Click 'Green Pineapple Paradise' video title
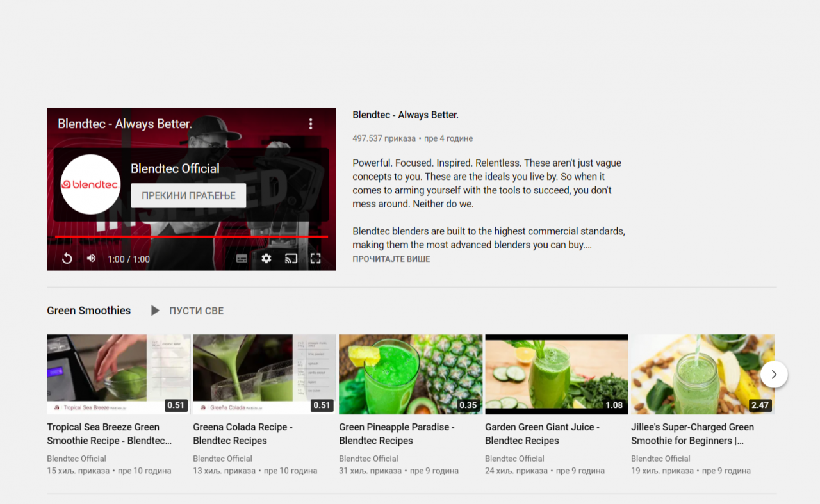The width and height of the screenshot is (820, 504). [x=397, y=434]
